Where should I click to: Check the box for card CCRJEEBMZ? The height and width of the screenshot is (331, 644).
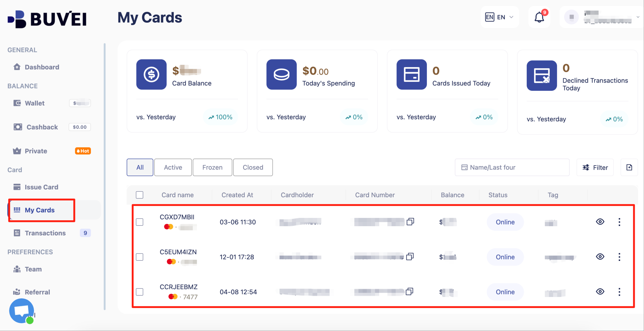(x=140, y=292)
